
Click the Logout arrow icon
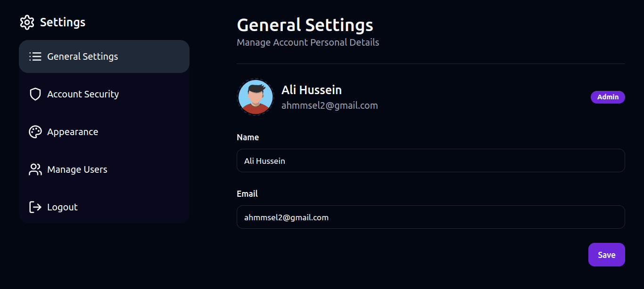[x=35, y=207]
